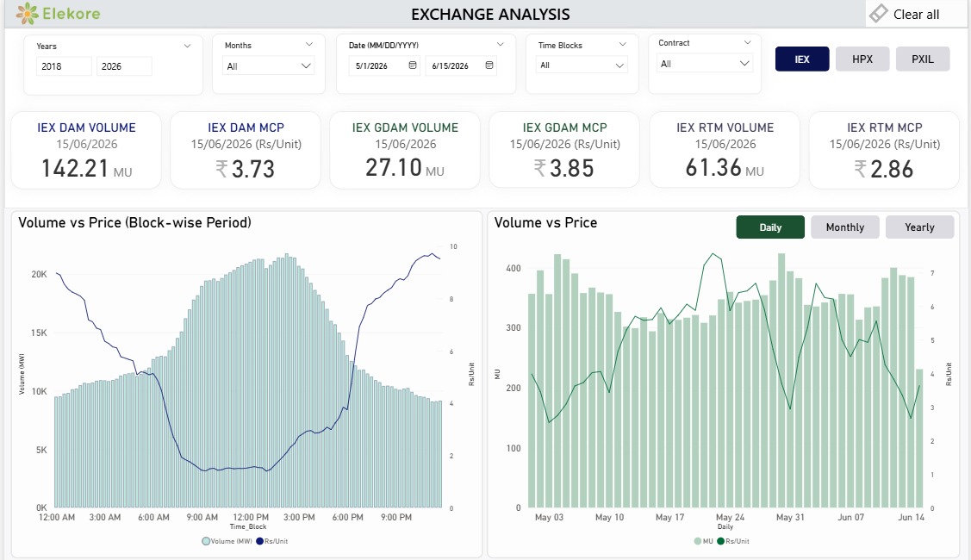Click the Elekore flower logo
Screen dimensions: 971x560
pyautogui.click(x=27, y=14)
